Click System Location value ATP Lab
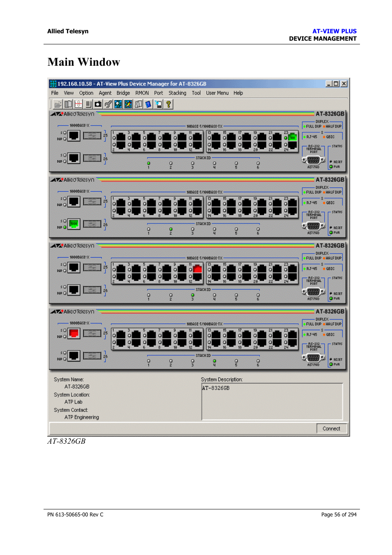Image resolution: width=392 pixels, height=555 pixels. point(73,402)
